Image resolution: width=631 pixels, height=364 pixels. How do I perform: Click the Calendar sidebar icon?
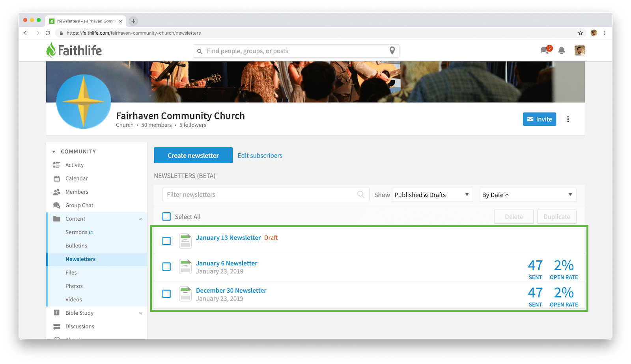tap(57, 178)
